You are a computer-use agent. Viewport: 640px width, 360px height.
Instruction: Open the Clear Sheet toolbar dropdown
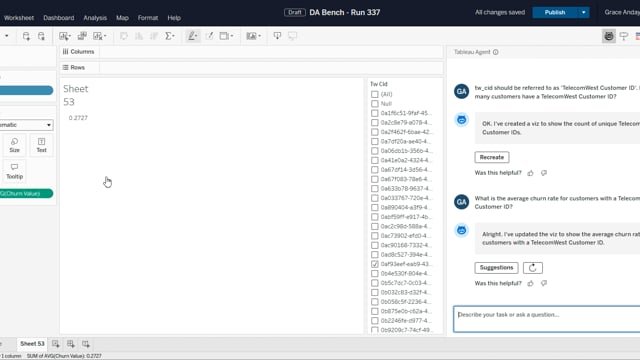[105, 36]
